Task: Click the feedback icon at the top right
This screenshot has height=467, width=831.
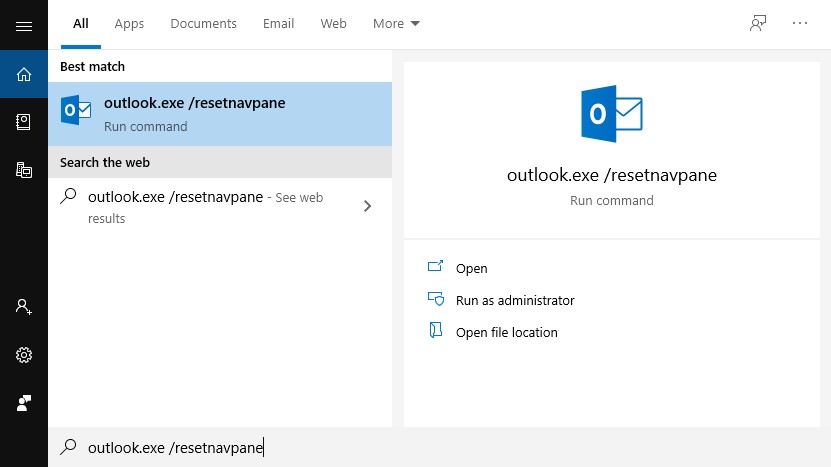Action: (758, 24)
